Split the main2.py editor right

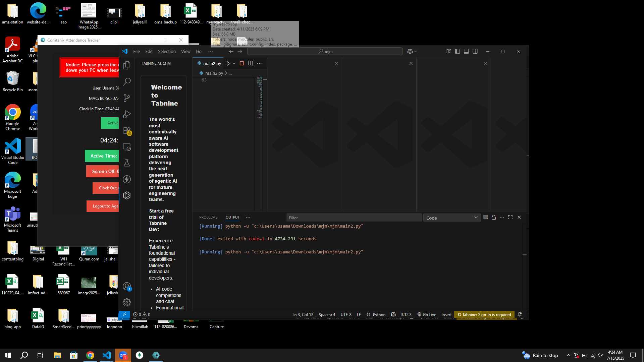(x=251, y=63)
